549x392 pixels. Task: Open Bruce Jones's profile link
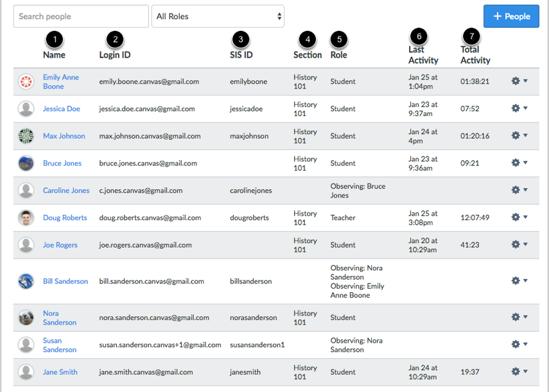[62, 164]
